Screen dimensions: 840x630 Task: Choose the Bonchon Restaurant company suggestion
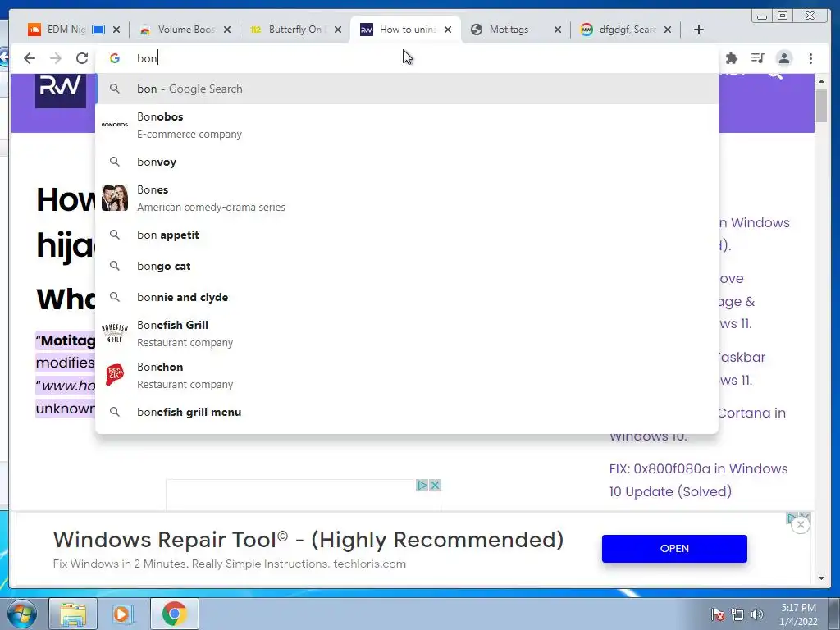(407, 375)
